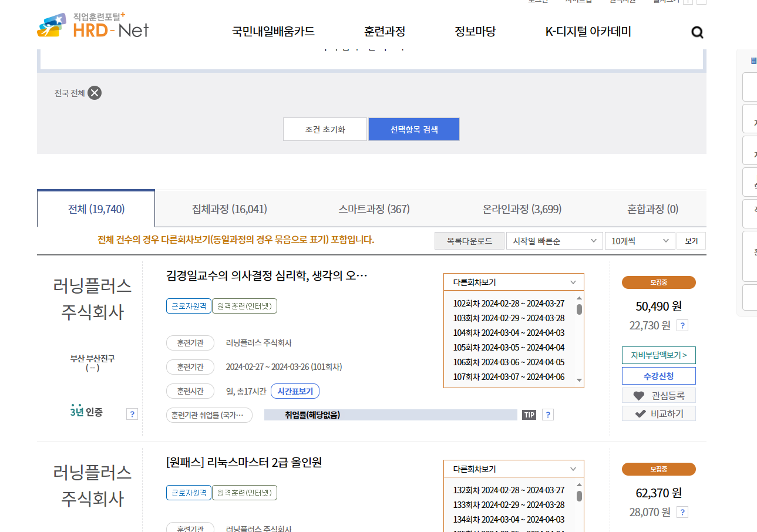Click 원격훈련(인터넷) tag on 김경일교수 course
The image size is (757, 532).
click(244, 306)
